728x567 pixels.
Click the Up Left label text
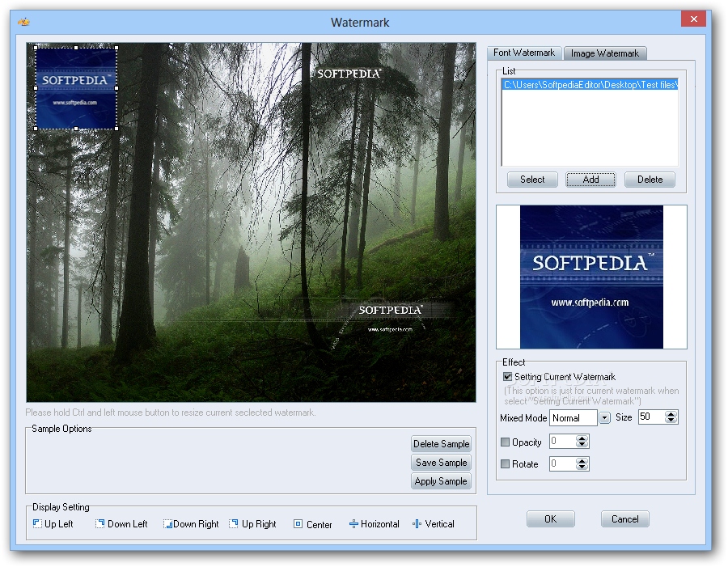point(58,524)
